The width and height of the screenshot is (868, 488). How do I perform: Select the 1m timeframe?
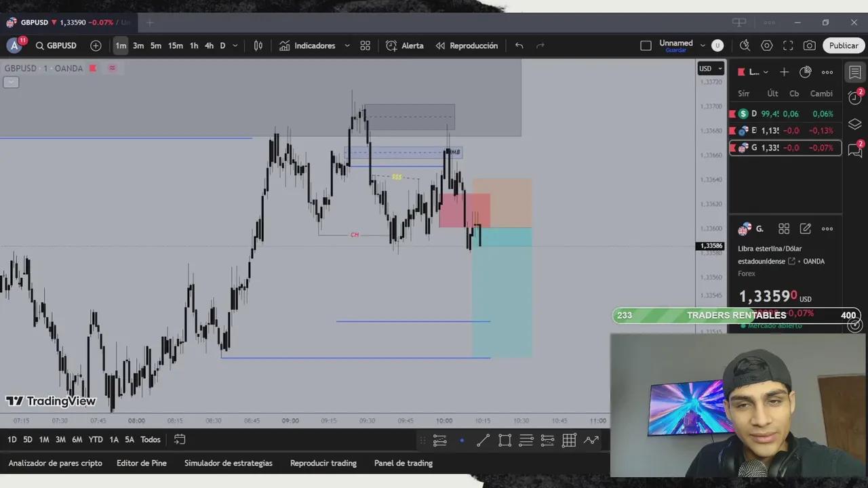pos(121,45)
